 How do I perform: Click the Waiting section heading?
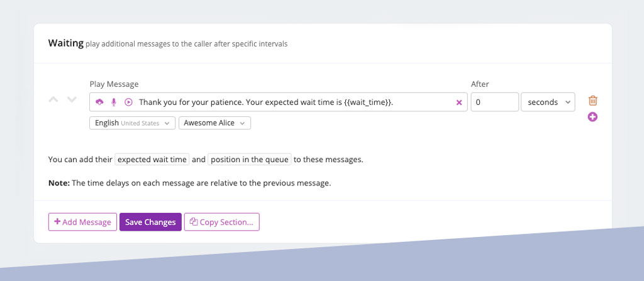point(65,43)
